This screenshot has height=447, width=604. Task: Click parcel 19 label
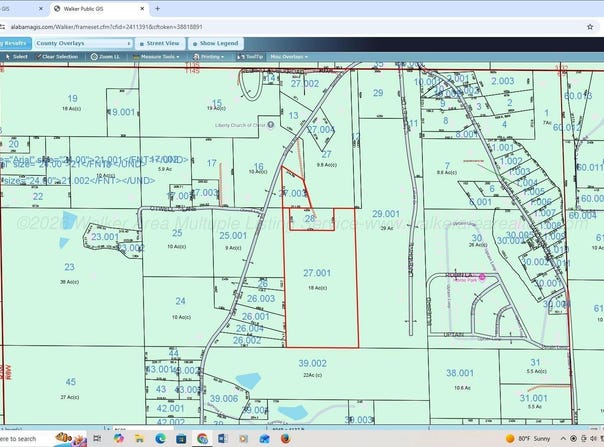(x=72, y=99)
